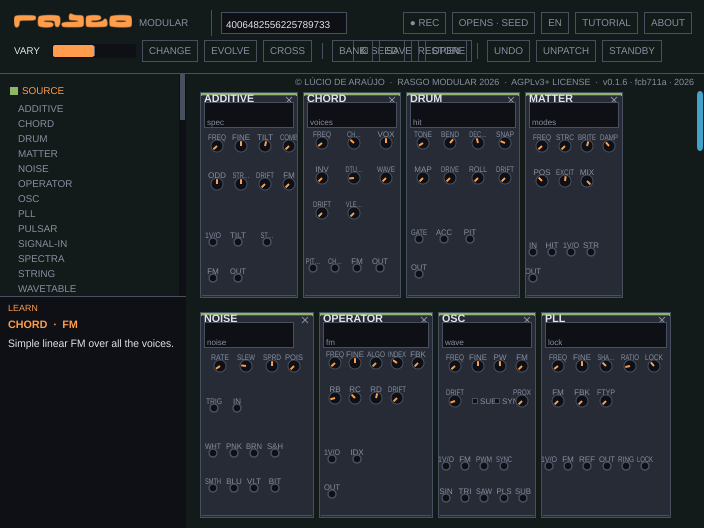704x528 pixels.
Task: Choose SIGNAL-IN from the sidebar source list
Action: coord(43,244)
